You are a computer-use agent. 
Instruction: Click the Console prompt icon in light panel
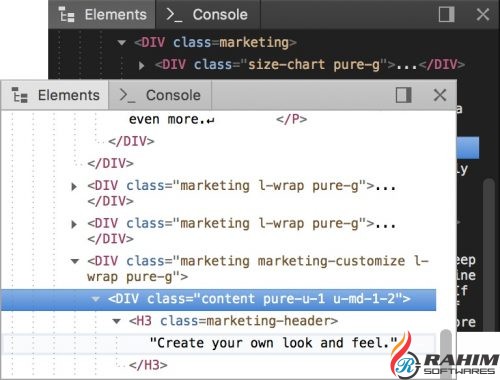[x=127, y=95]
